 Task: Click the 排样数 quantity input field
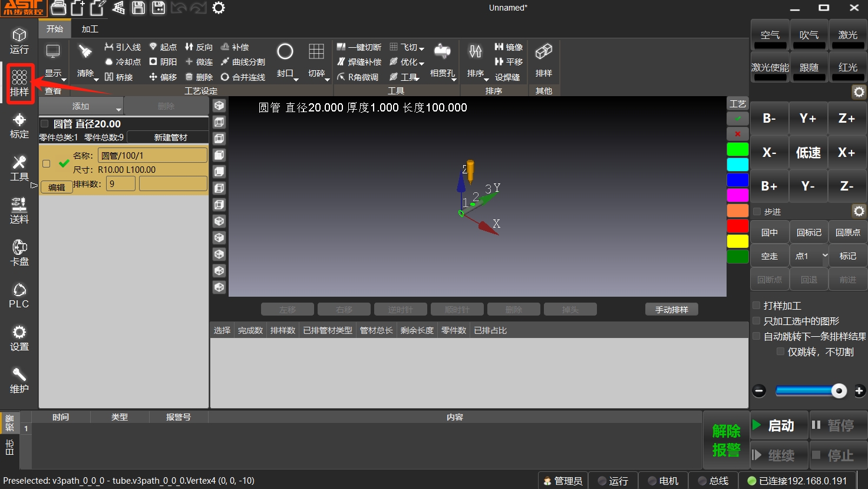121,184
